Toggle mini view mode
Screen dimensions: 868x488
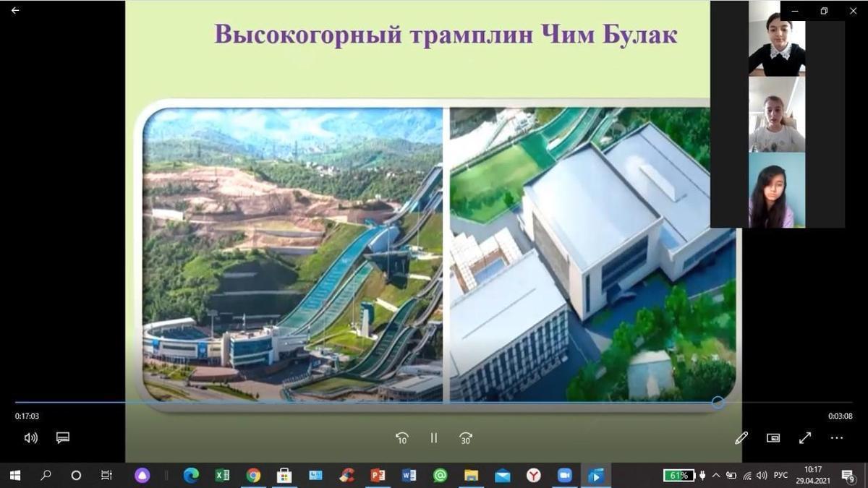point(773,438)
